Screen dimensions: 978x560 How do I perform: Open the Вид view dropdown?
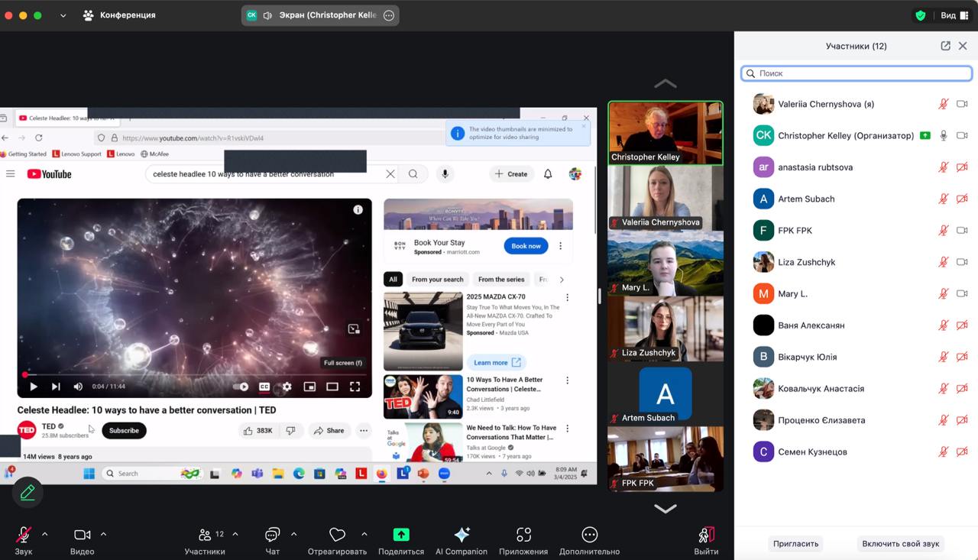954,15
